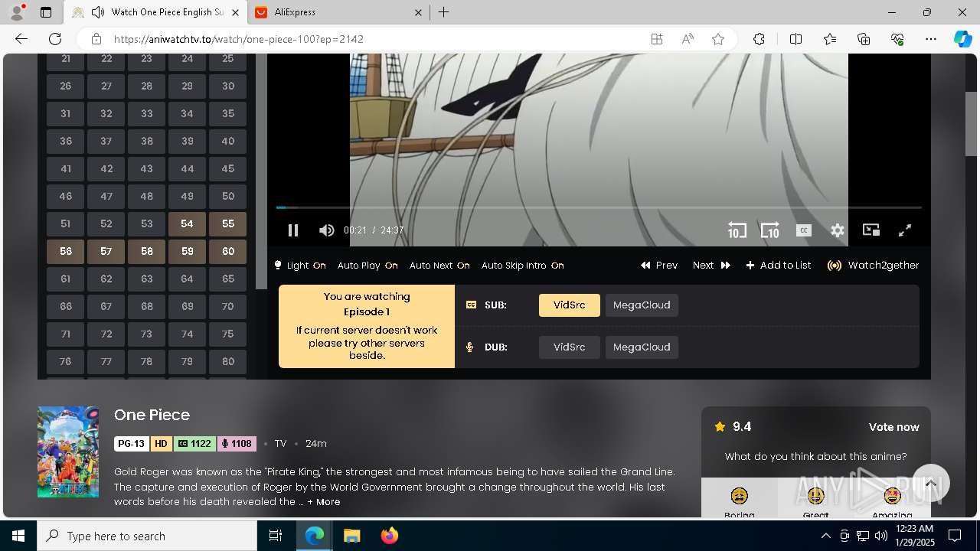This screenshot has height=551, width=980.
Task: Open Favorites list
Action: click(x=830, y=39)
